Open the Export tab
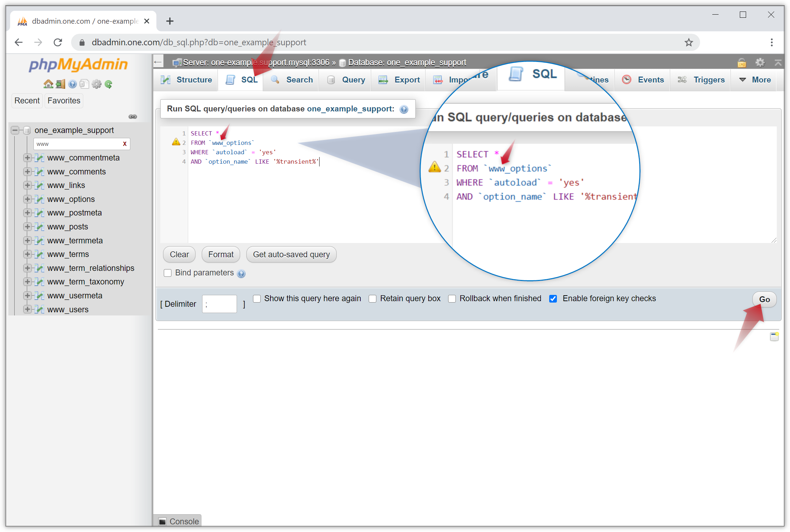This screenshot has width=790, height=532. point(399,80)
